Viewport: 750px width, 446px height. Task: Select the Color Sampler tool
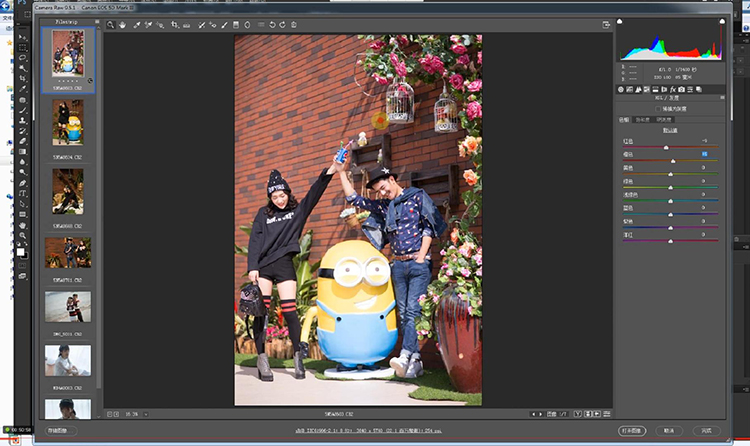coord(148,25)
